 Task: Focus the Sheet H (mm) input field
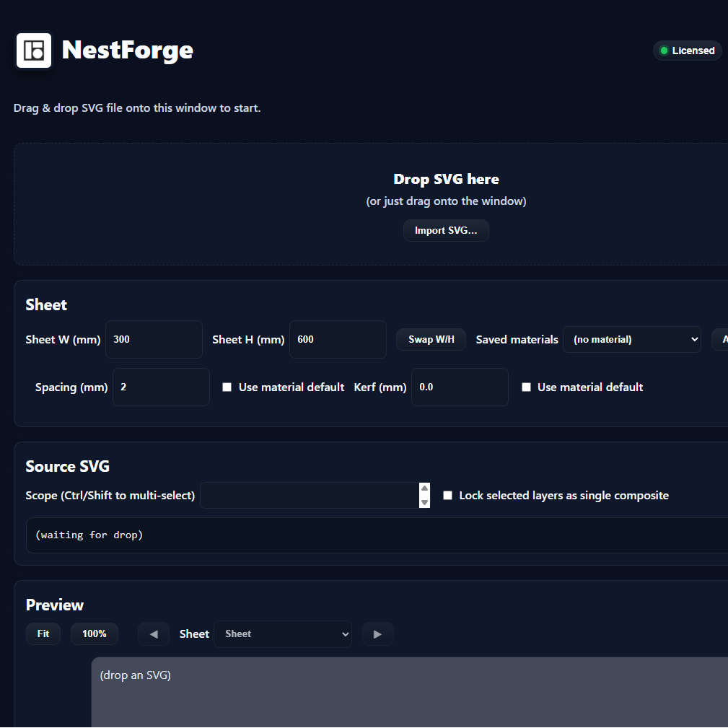(338, 339)
